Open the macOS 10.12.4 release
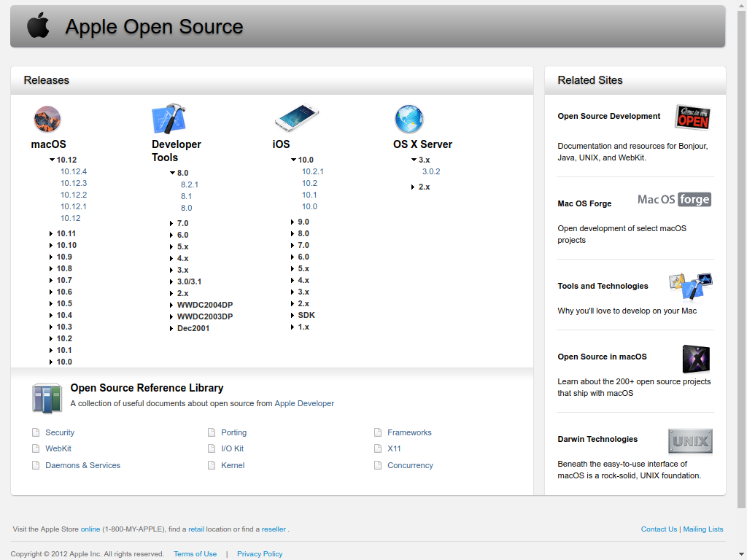The width and height of the screenshot is (747, 560). (74, 171)
